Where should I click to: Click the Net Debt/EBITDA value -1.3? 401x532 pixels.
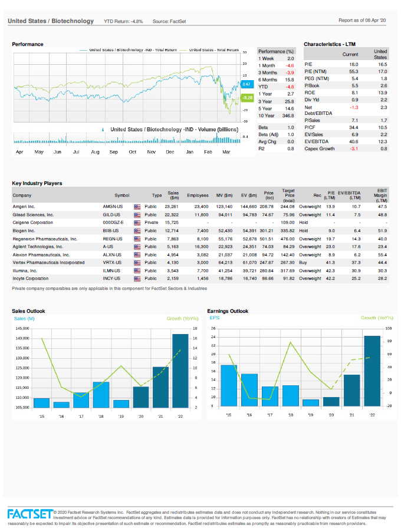[354, 108]
